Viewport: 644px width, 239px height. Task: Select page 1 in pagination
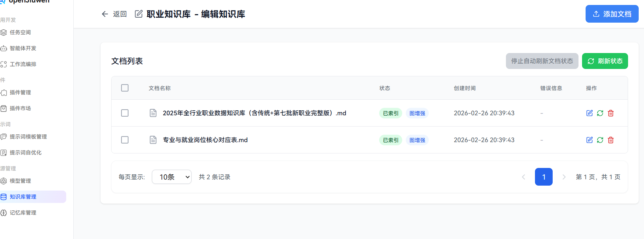(544, 177)
